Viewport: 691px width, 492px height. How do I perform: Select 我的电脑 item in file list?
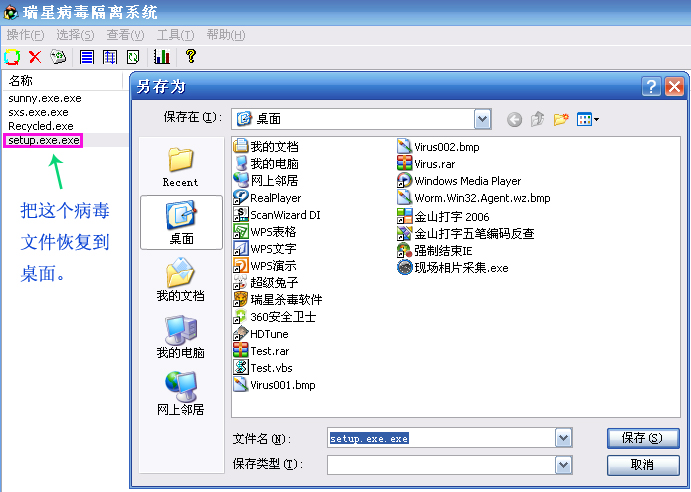pyautogui.click(x=266, y=164)
